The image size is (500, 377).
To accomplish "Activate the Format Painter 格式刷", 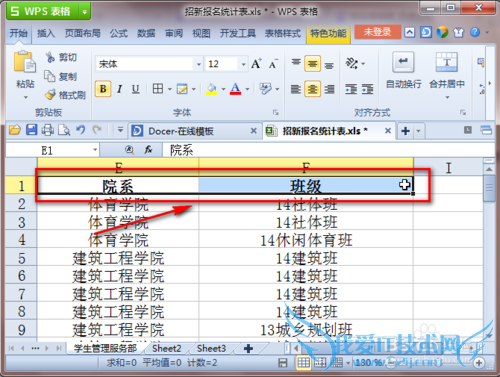I will [x=65, y=95].
